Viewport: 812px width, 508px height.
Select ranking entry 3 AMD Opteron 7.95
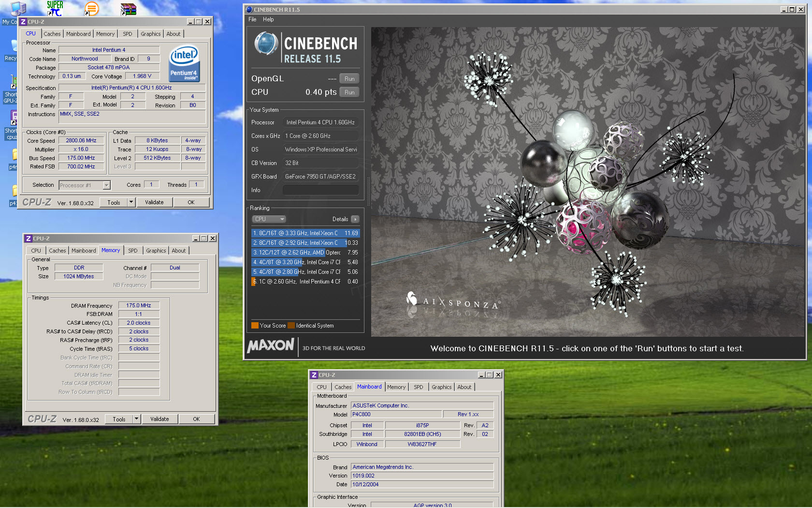point(305,253)
